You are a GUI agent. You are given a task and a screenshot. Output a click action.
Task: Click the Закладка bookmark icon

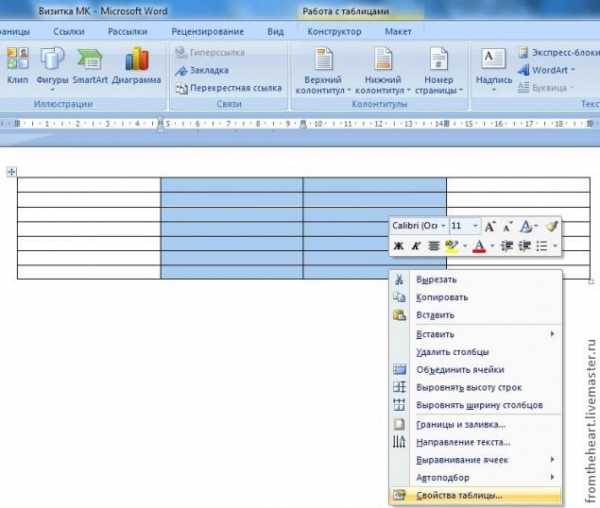[181, 70]
